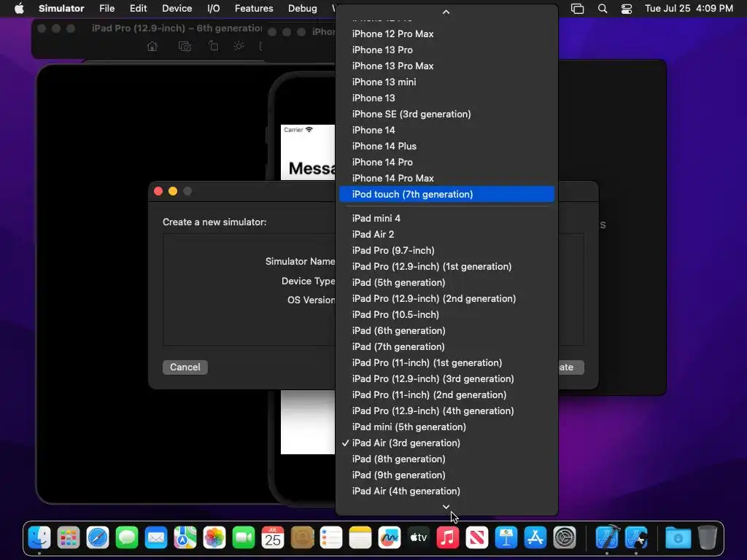
Task: Click Stage Manager windows icon in menu bar
Action: [578, 9]
